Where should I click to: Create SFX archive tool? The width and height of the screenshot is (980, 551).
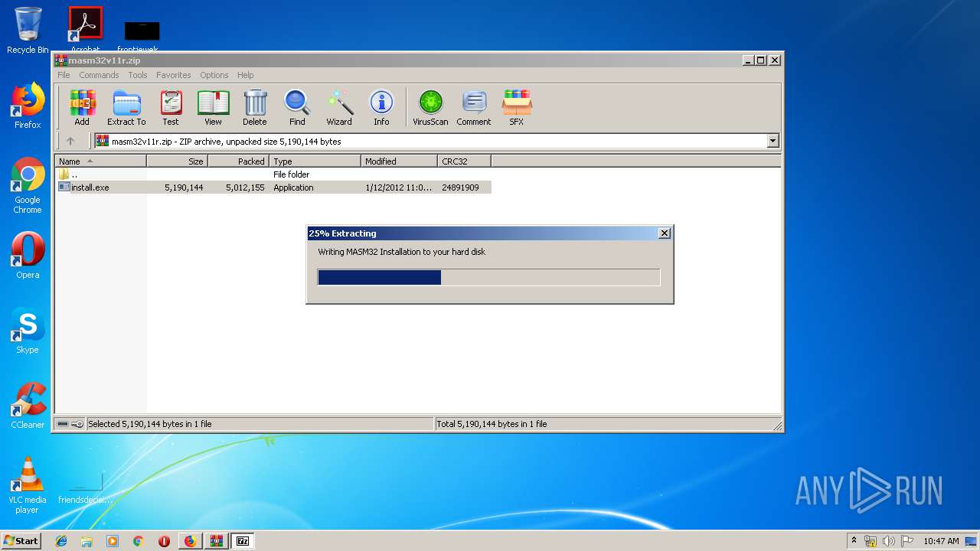point(517,108)
